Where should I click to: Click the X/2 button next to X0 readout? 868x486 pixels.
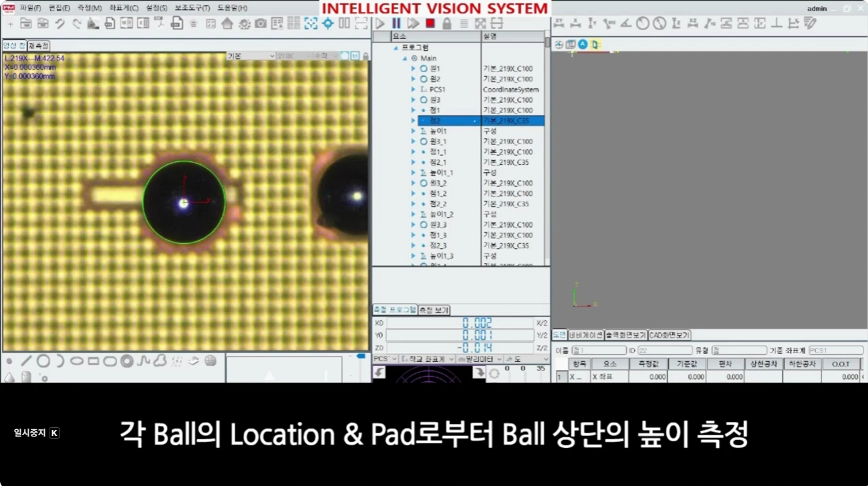coord(541,323)
